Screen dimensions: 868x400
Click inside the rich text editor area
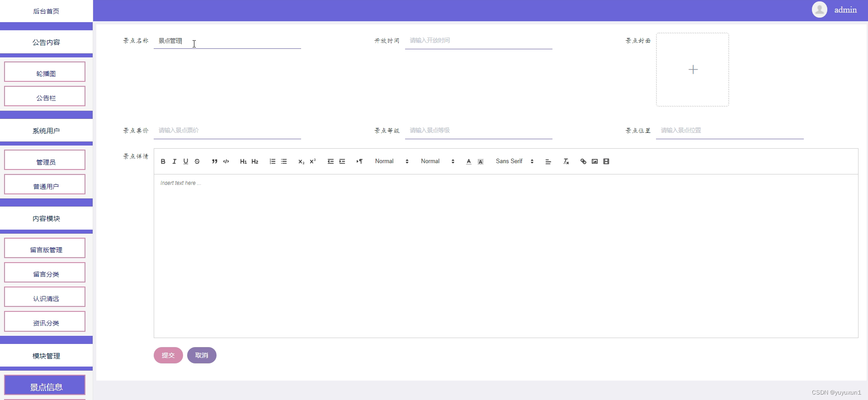tap(506, 256)
